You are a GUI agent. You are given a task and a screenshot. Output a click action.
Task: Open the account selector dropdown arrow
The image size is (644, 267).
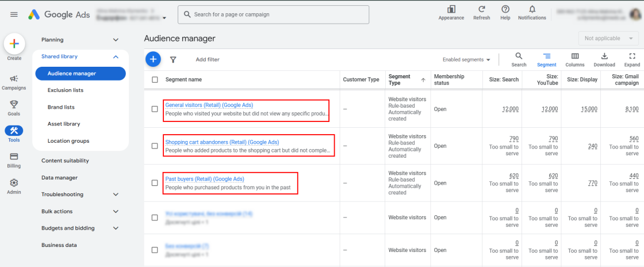[x=164, y=18]
